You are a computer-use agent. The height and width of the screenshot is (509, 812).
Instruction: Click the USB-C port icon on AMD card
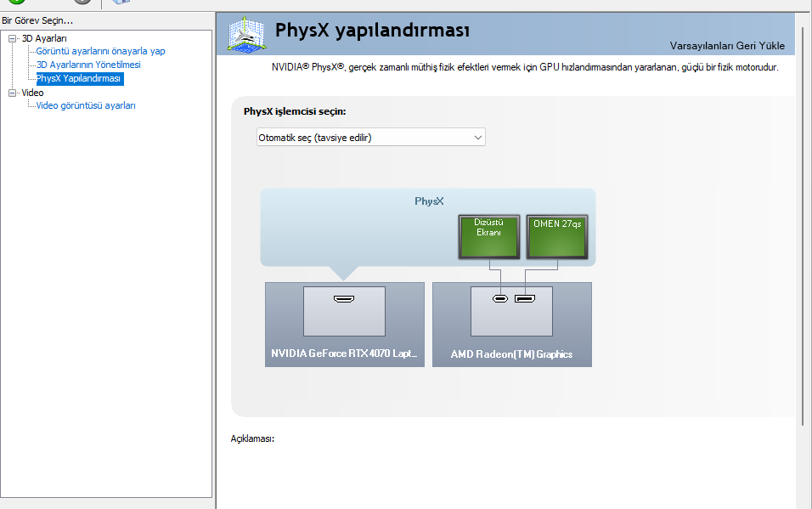[499, 298]
